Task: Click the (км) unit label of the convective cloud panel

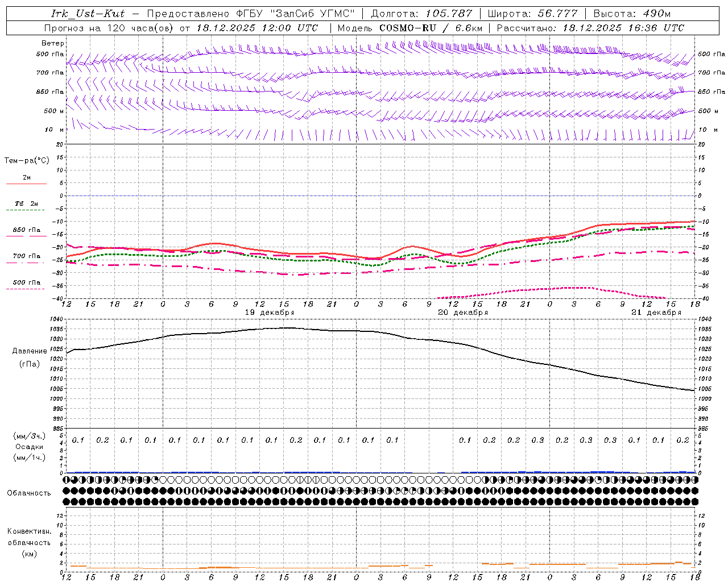Action: tap(29, 554)
